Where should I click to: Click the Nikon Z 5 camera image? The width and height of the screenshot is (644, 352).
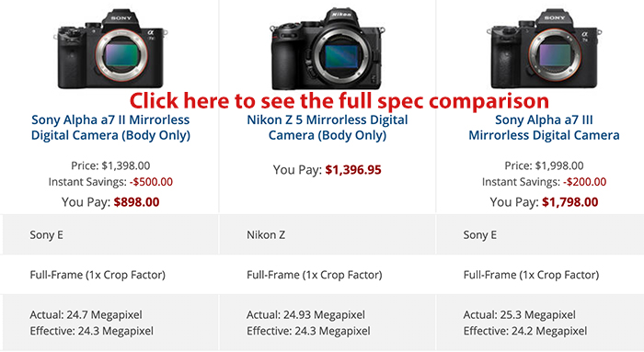(328, 49)
